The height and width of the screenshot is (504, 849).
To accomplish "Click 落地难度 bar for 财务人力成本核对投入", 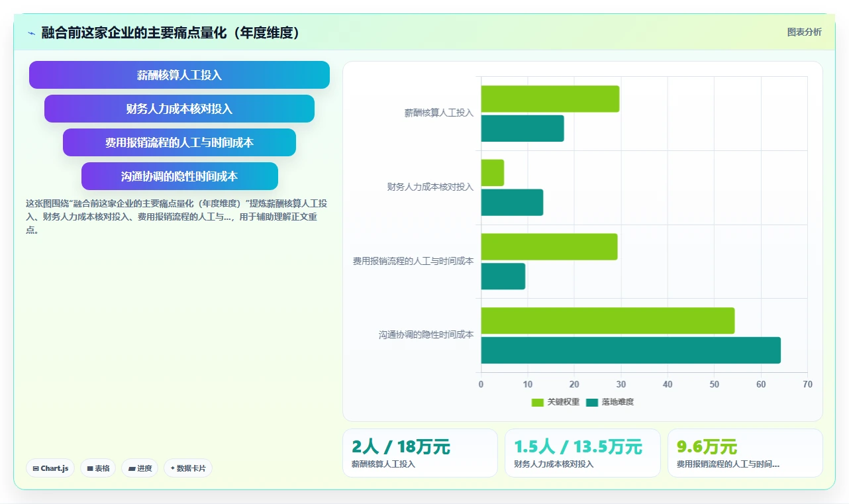I will [x=512, y=203].
